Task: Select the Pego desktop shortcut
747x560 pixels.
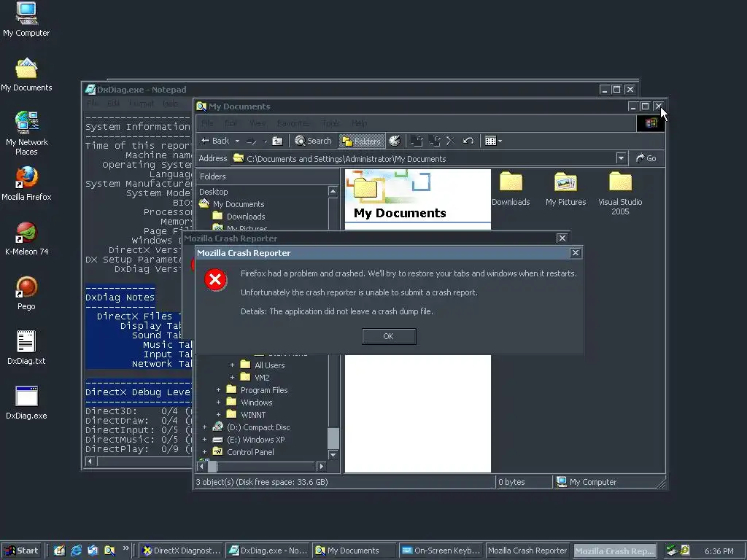Action: [x=26, y=293]
